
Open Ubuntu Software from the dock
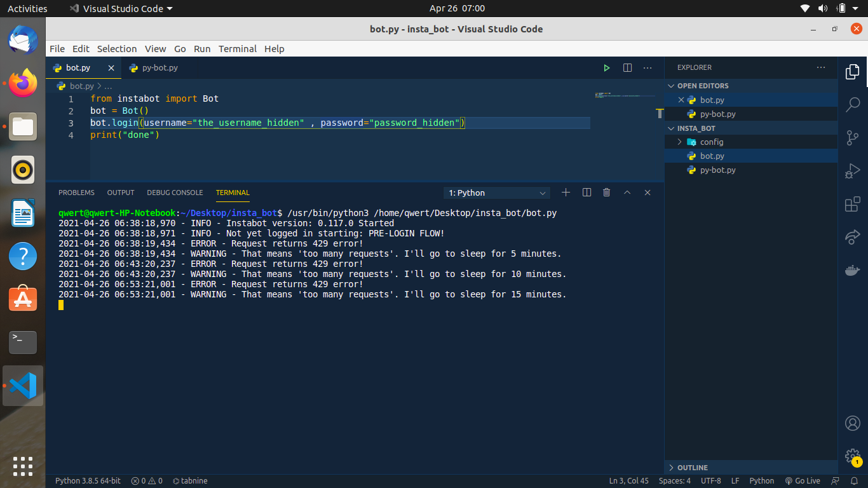23,298
